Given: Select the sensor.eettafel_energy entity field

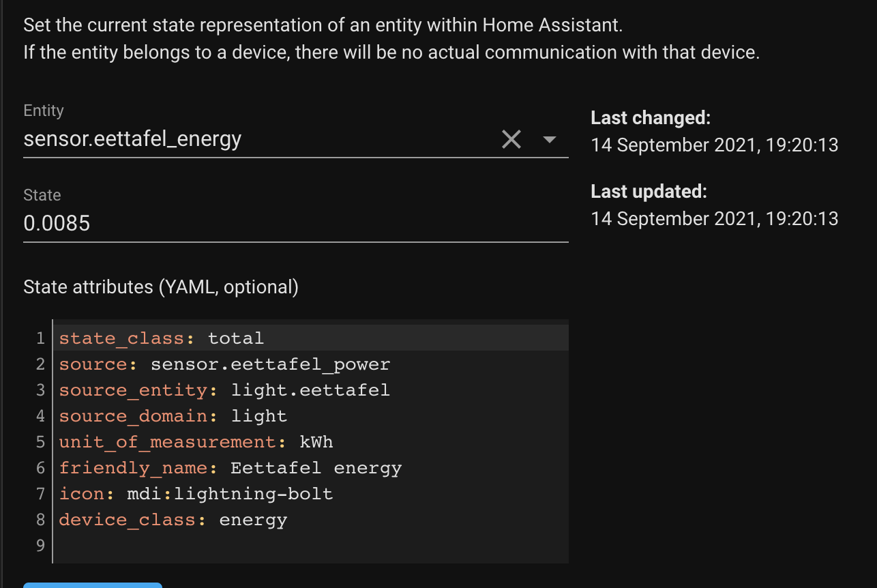Looking at the screenshot, I should click(205, 139).
